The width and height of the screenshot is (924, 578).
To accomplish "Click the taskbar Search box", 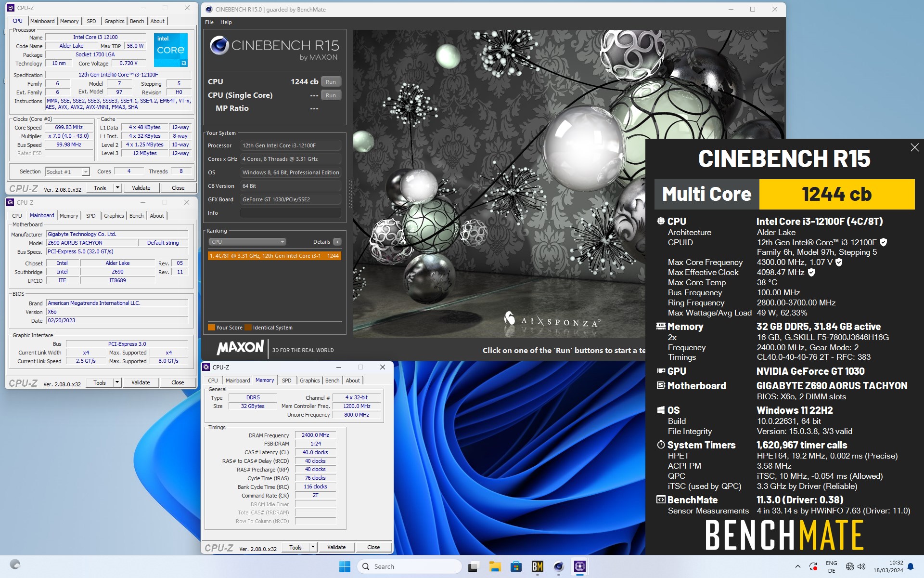I will [409, 566].
